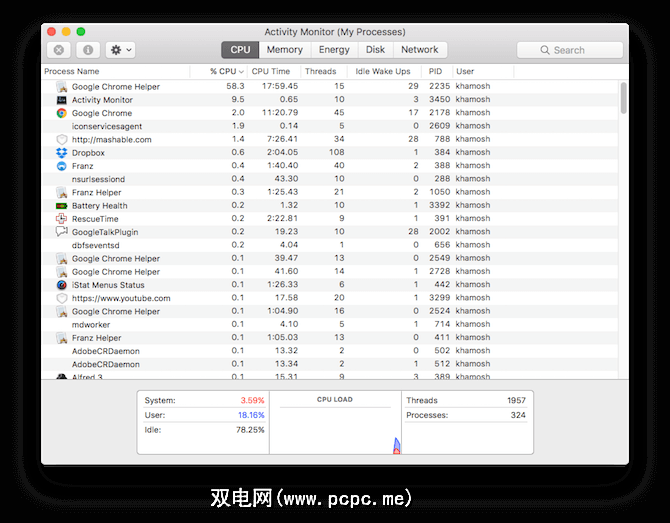Viewport: 670px width, 523px height.
Task: Click the iStat Menus Status icon
Action: click(x=62, y=285)
